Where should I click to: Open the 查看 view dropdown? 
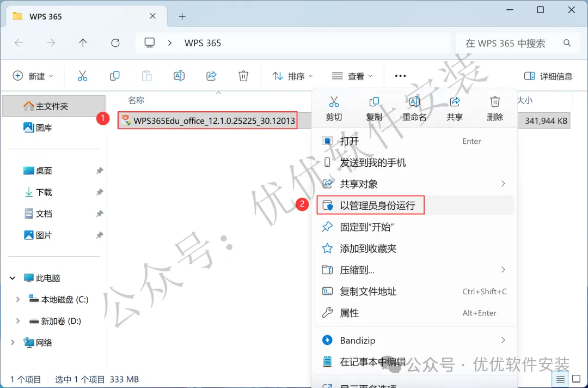(x=352, y=76)
